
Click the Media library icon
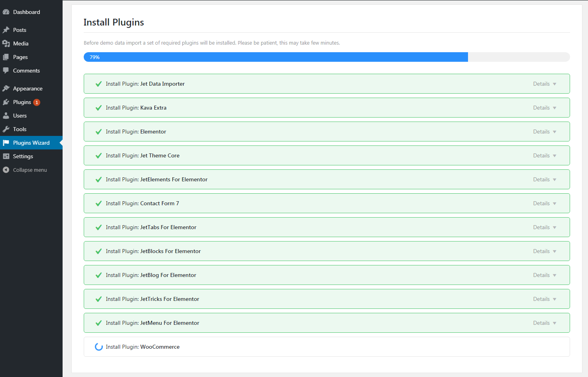point(6,43)
